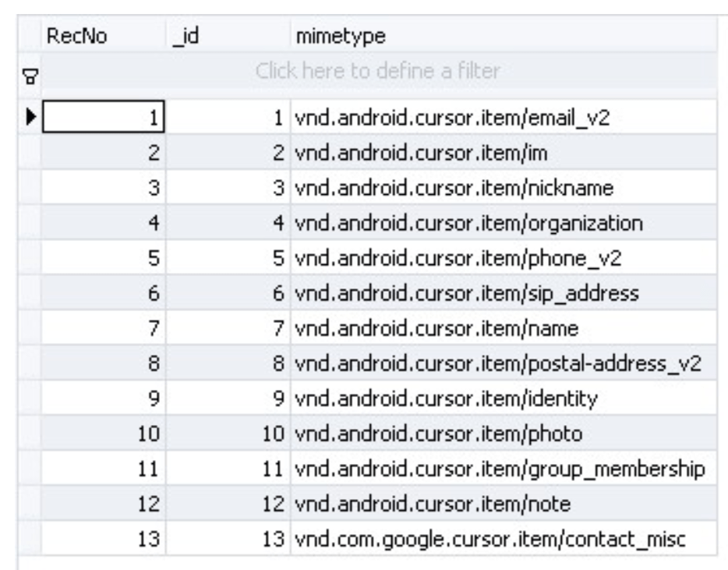This screenshot has height=570, width=728.
Task: Select the nickname mimetype cell
Action: pos(504,188)
